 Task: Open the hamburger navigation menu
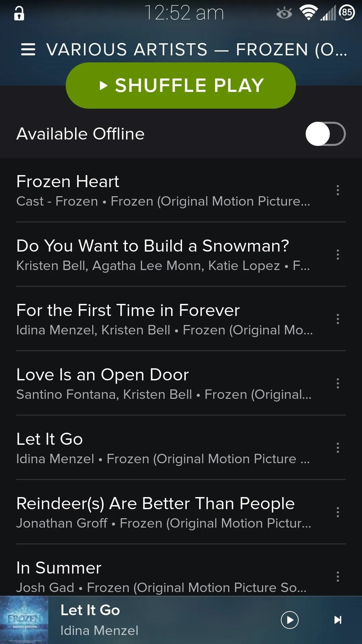(x=28, y=50)
